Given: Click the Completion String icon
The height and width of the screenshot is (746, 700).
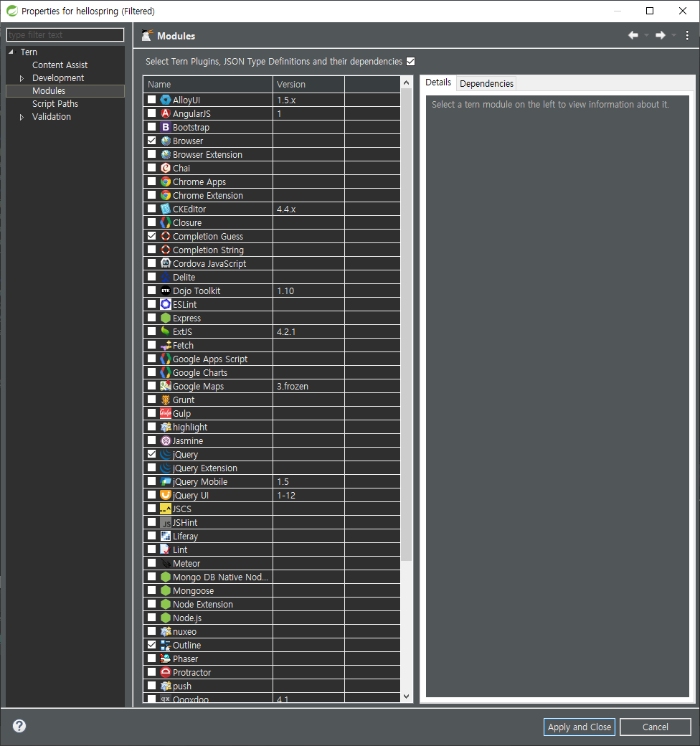Looking at the screenshot, I should point(166,250).
